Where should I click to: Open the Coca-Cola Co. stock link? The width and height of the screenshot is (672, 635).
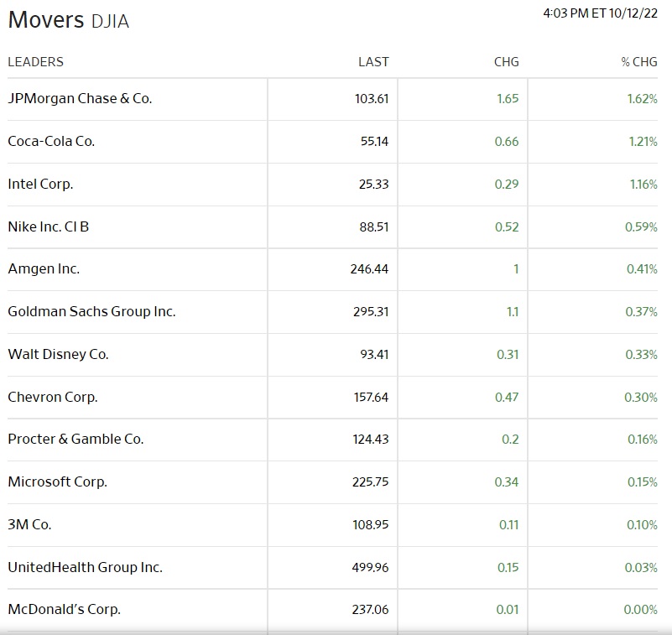pos(51,142)
